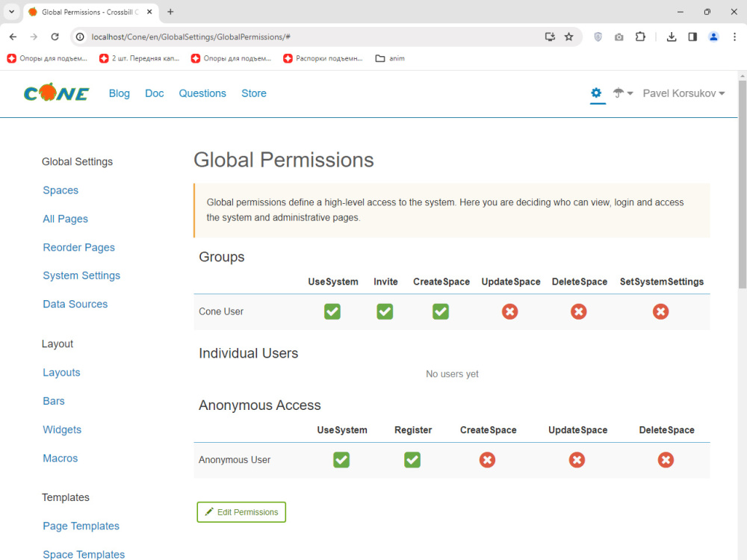Toggle Anonymous User DeleteSpace permission
The width and height of the screenshot is (747, 560).
click(x=666, y=459)
